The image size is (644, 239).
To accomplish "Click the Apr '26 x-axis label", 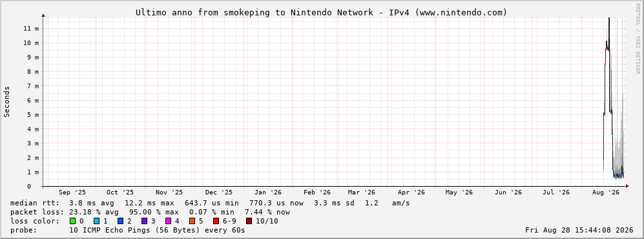I will coord(411,192).
